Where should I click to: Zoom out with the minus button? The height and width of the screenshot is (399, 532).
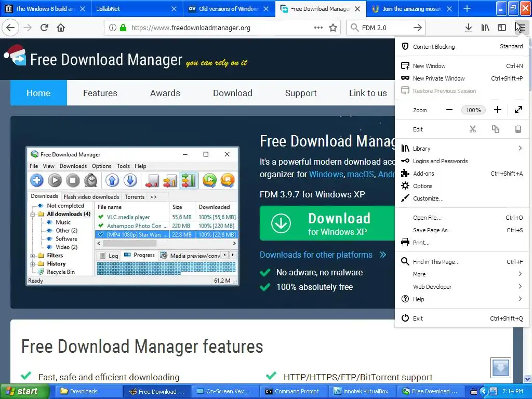coord(449,110)
